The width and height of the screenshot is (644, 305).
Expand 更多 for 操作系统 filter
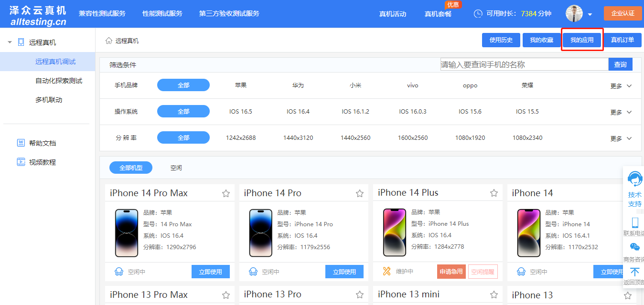click(x=621, y=112)
